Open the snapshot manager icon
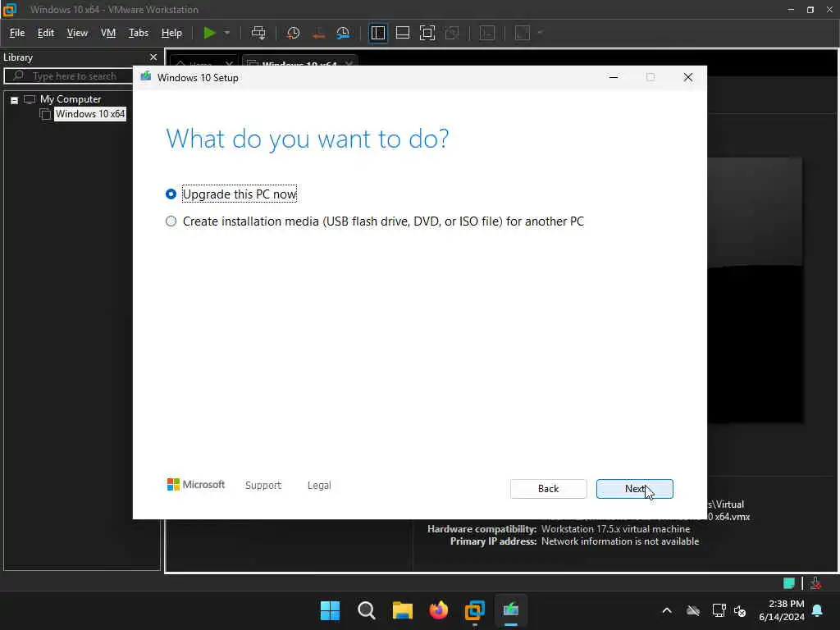 (x=343, y=33)
